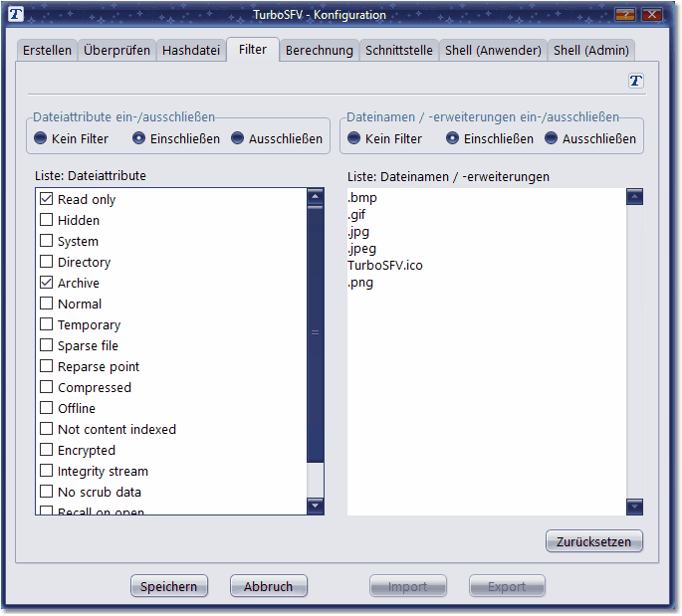Viewport: 682px width, 616px height.
Task: Tick the Integrity stream checkbox
Action: pyautogui.click(x=46, y=471)
